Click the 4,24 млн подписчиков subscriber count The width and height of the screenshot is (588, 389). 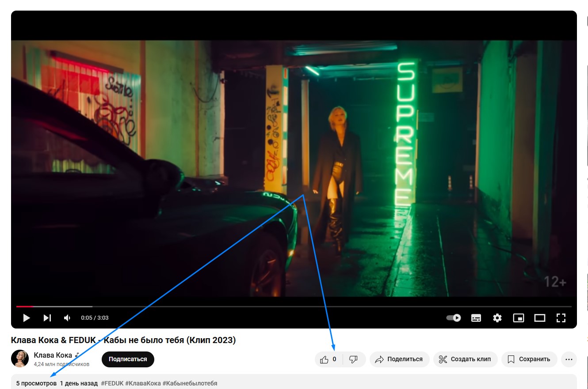(x=61, y=364)
